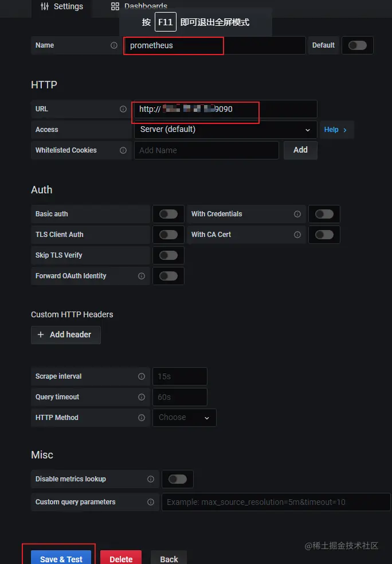This screenshot has width=392, height=564.
Task: Click the Scrape interval input field
Action: click(x=180, y=376)
